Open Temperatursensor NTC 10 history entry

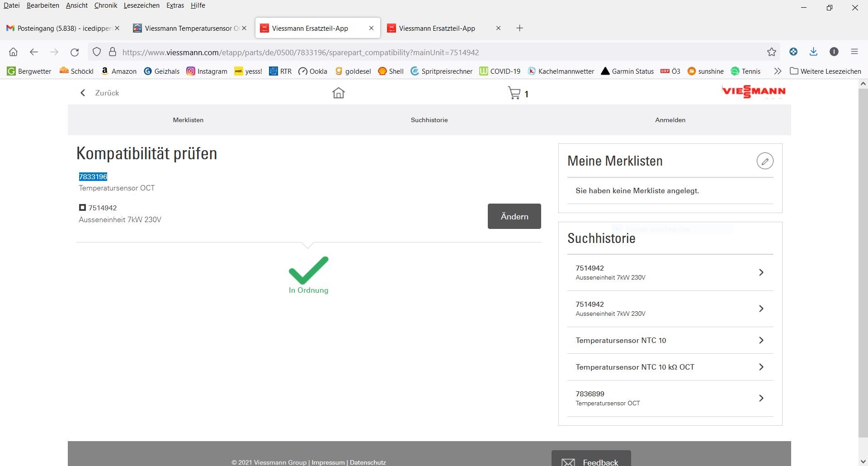point(670,340)
